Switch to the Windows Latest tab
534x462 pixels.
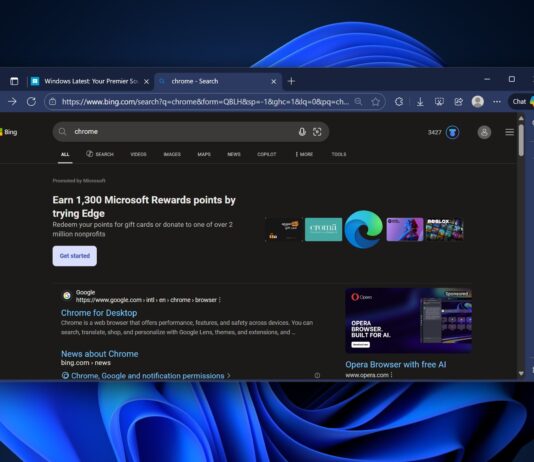pyautogui.click(x=91, y=81)
